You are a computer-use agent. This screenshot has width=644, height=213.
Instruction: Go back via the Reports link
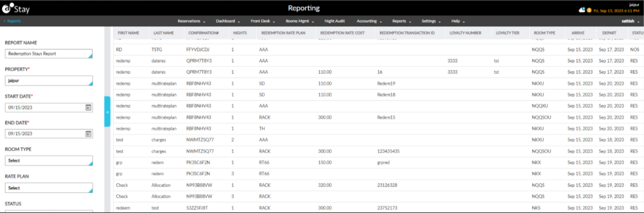point(13,21)
